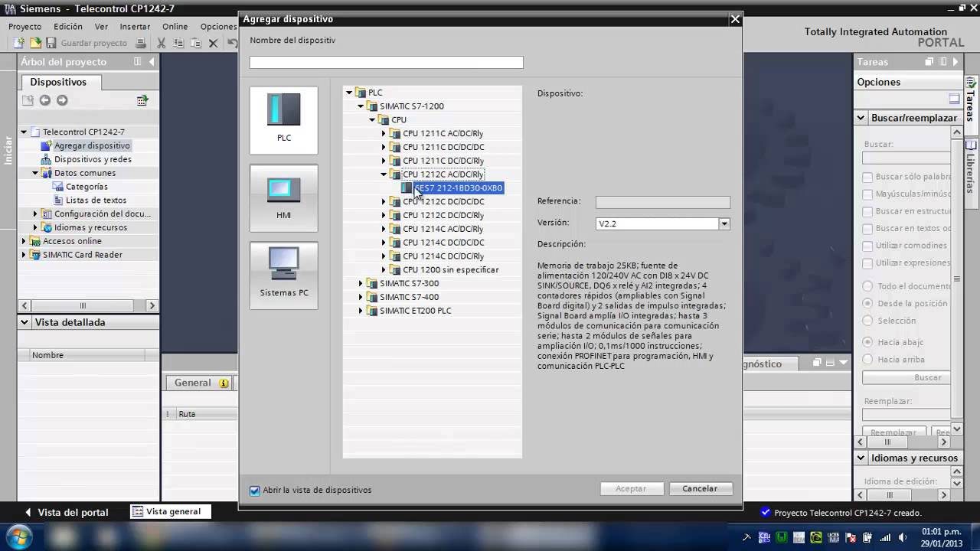
Task: Click the Tareas panel vertical scrollbar
Action: 956,280
